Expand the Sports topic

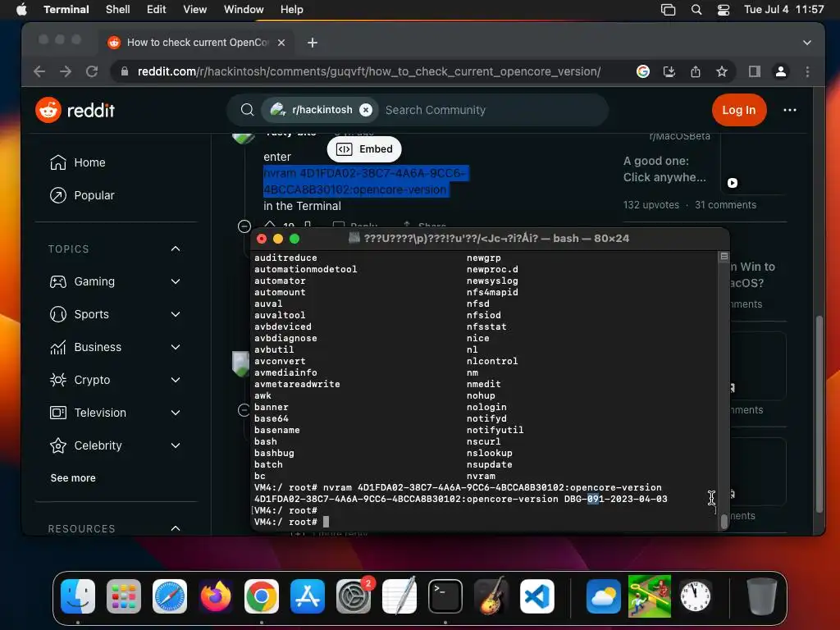[x=176, y=314]
